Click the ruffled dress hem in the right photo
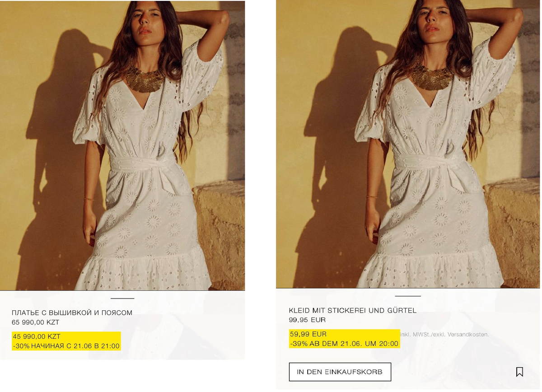This screenshot has width=542, height=392. [x=430, y=271]
